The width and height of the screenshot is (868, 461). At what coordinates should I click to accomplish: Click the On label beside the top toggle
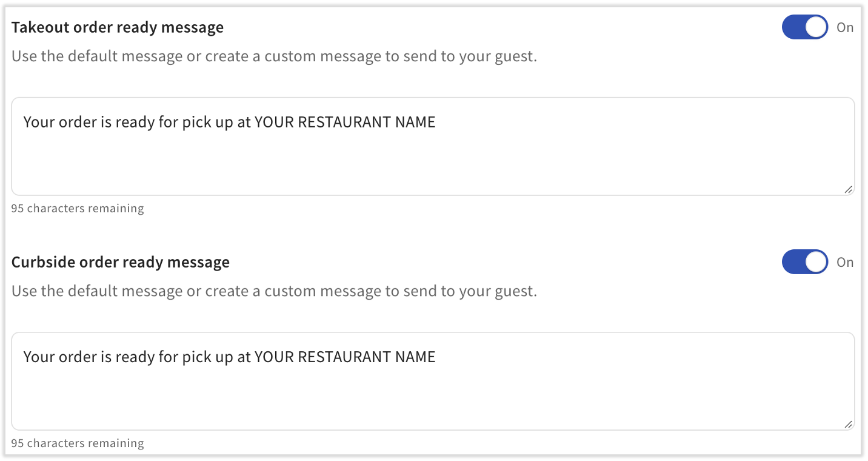845,27
